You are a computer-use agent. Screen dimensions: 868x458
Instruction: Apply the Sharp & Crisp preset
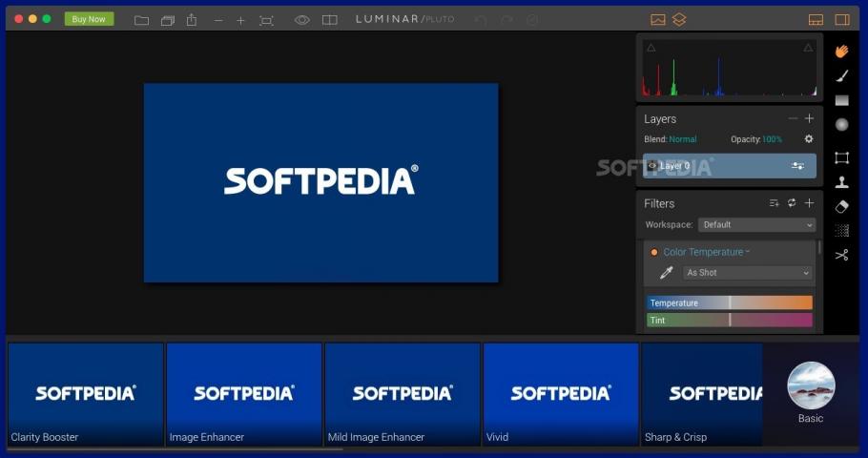point(702,394)
